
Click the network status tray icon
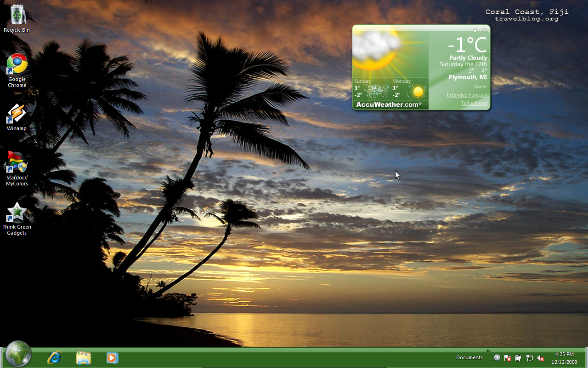click(x=529, y=357)
